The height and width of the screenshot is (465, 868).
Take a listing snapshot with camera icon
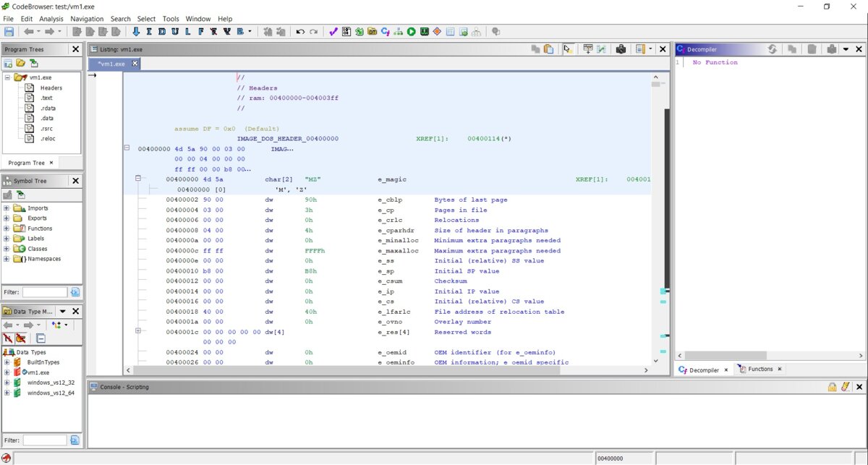[621, 49]
